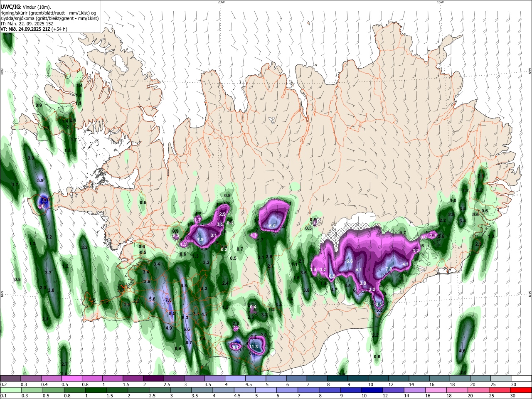Click the 20W longitude label at top

click(221, 2)
